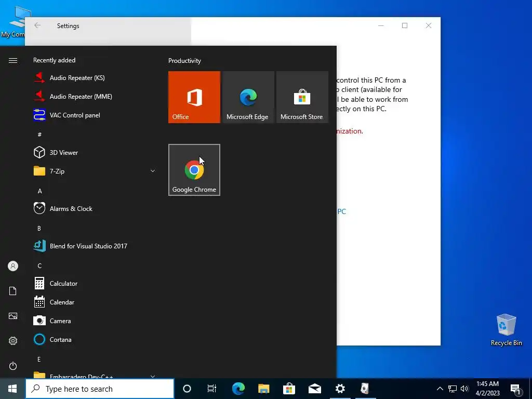Viewport: 532px width, 399px height.
Task: Minimize the Settings window
Action: [381, 25]
